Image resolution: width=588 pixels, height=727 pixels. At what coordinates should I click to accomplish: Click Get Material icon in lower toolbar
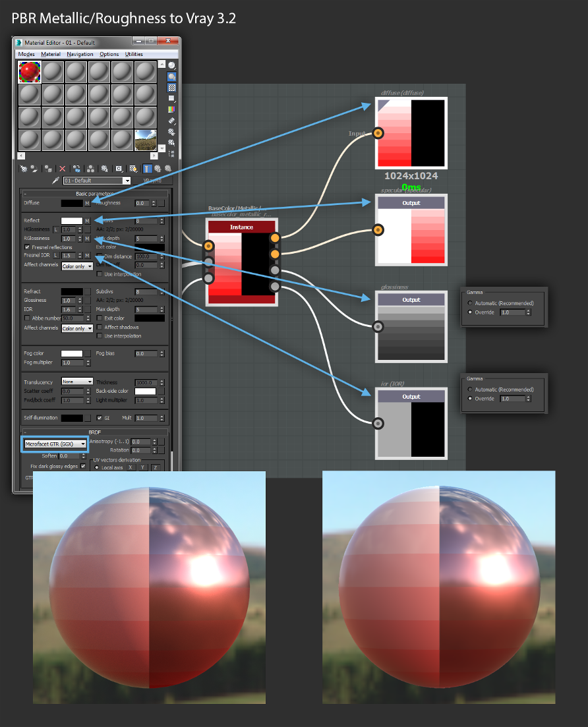[x=24, y=169]
